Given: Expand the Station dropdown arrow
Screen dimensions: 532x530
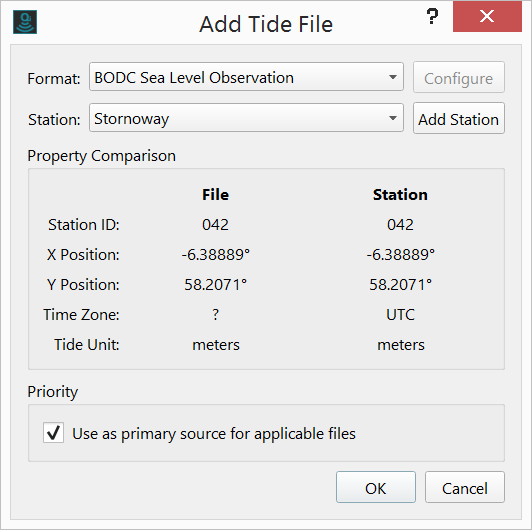Looking at the screenshot, I should pyautogui.click(x=393, y=118).
